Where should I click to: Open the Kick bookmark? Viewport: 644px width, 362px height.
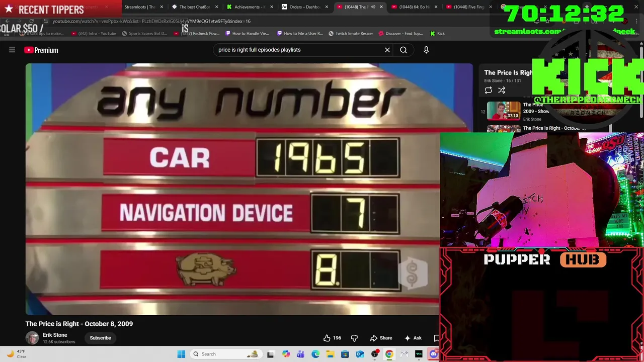coord(437,33)
